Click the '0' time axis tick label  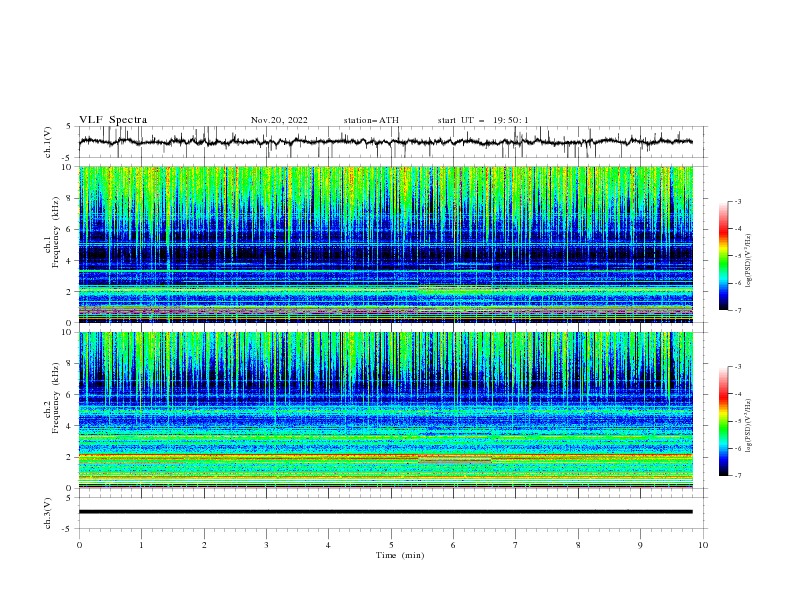(79, 545)
